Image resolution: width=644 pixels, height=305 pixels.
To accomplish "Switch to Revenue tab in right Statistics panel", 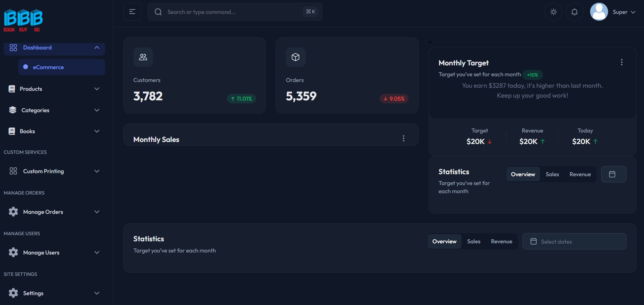I will click(580, 175).
